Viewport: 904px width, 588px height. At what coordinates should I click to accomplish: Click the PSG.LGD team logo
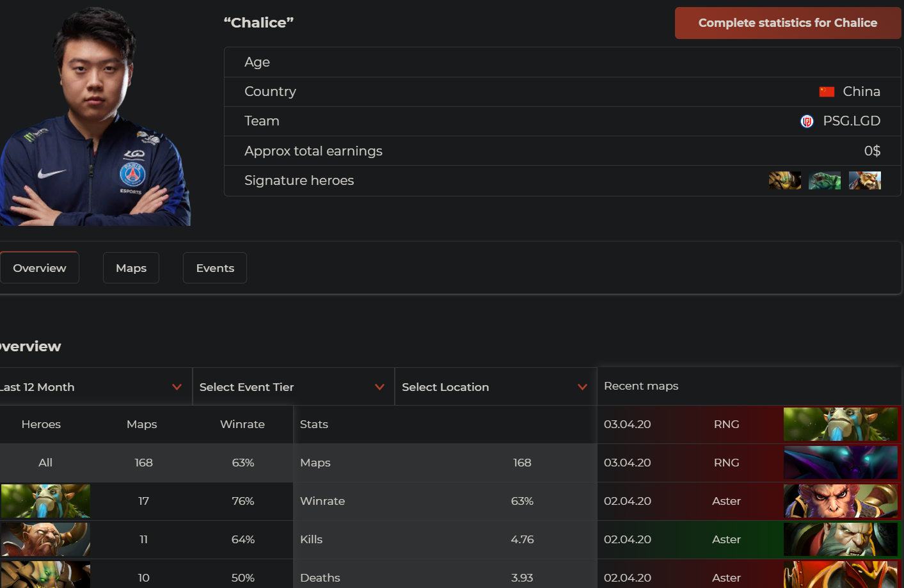(x=807, y=121)
